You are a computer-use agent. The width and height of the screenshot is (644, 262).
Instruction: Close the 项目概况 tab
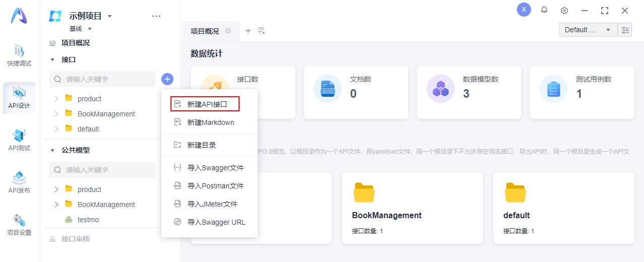(x=228, y=31)
